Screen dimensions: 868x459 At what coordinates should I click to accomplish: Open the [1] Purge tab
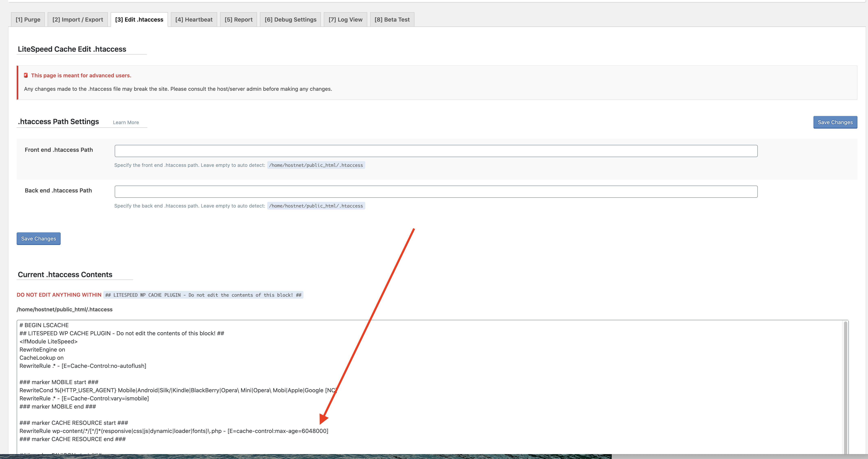[28, 20]
